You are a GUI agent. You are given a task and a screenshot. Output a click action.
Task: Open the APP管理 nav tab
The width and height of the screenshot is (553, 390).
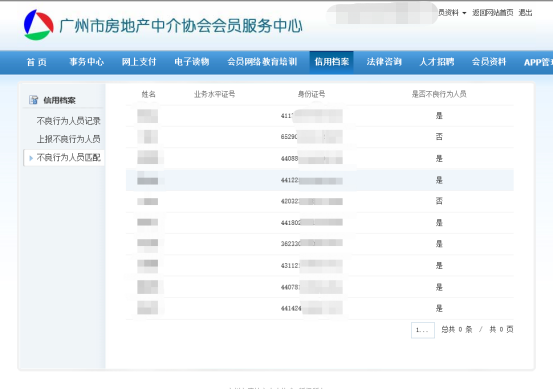pyautogui.click(x=538, y=62)
